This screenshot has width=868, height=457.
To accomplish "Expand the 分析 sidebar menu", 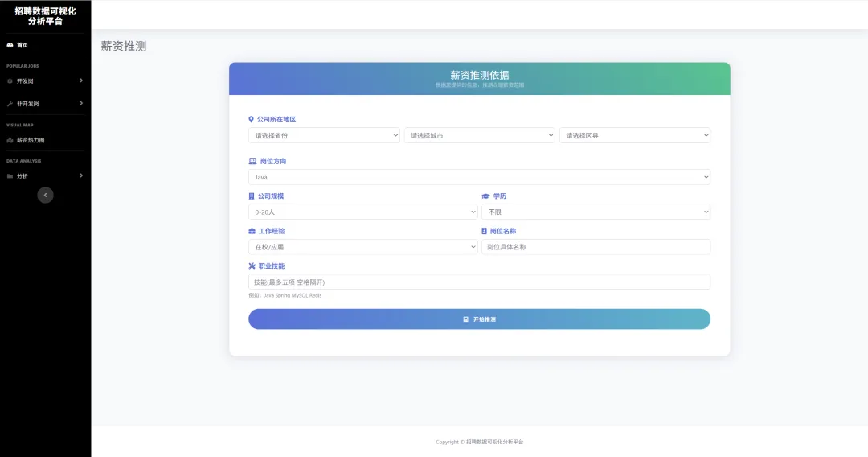I will [45, 176].
